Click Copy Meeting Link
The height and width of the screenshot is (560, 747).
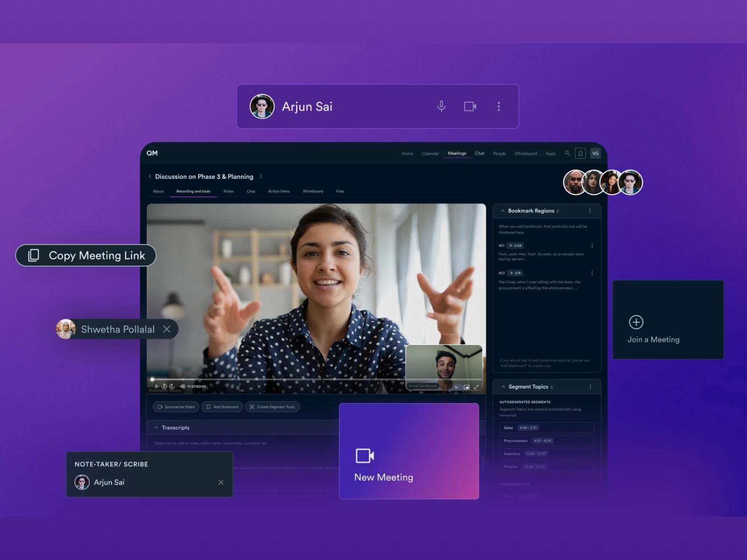pos(86,255)
